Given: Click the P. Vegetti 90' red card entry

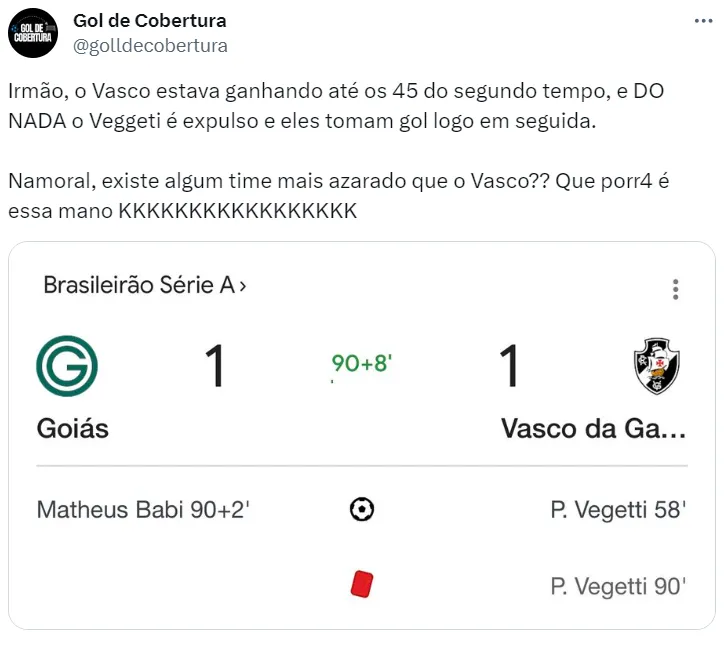Looking at the screenshot, I should pyautogui.click(x=618, y=586).
